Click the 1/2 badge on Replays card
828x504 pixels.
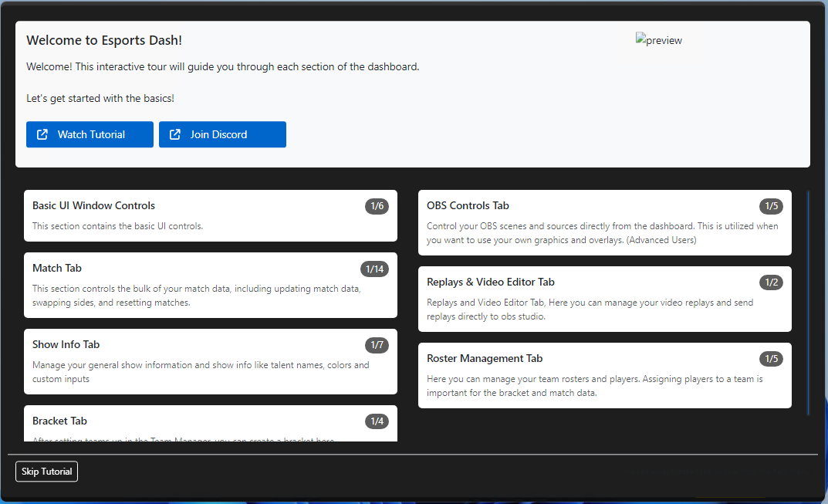click(x=771, y=282)
